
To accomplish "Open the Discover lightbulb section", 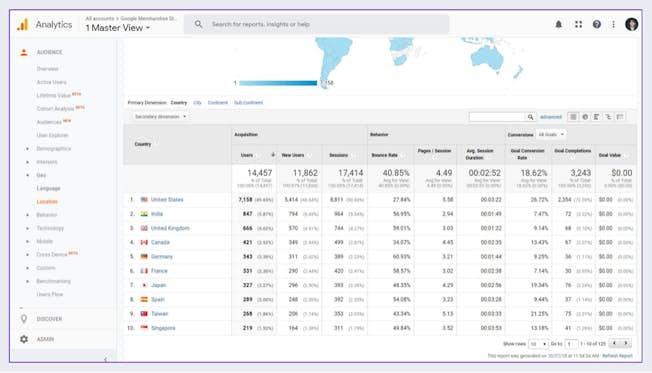I will coord(24,319).
